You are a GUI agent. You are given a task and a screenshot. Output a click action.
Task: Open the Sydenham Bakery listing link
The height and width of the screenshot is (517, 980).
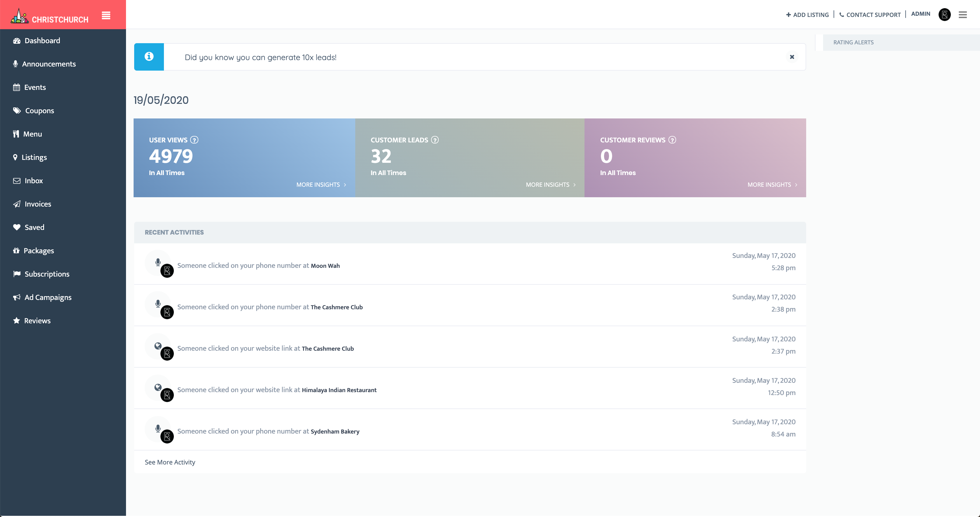click(335, 432)
